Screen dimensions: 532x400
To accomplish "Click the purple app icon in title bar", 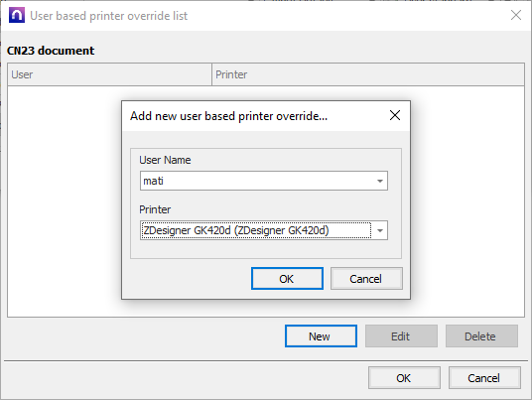I will [17, 15].
